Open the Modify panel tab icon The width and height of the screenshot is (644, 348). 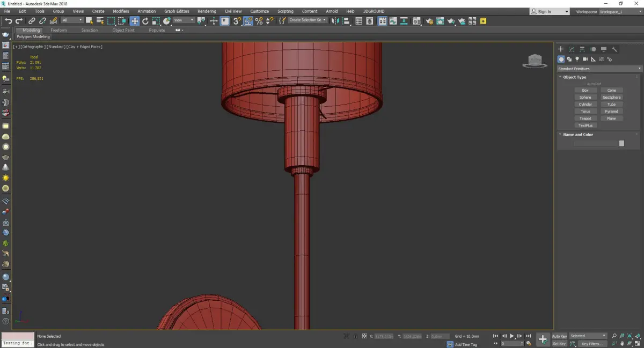572,49
